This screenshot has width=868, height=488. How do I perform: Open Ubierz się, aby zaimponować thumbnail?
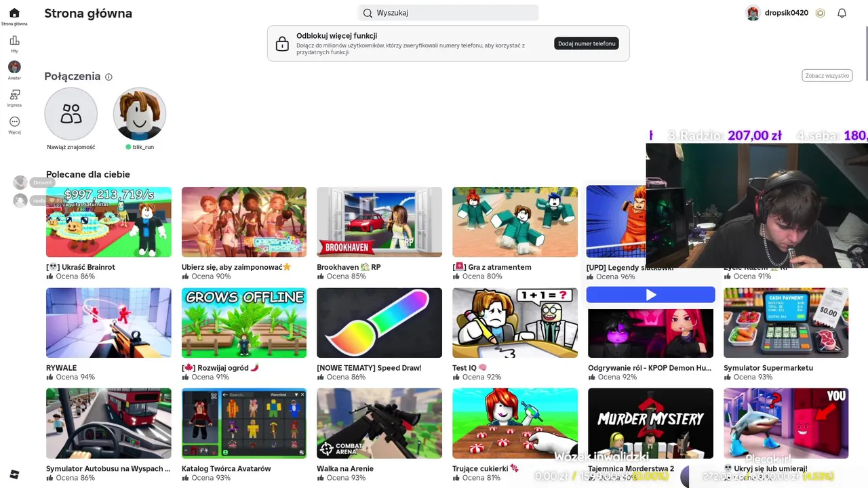[x=244, y=222]
